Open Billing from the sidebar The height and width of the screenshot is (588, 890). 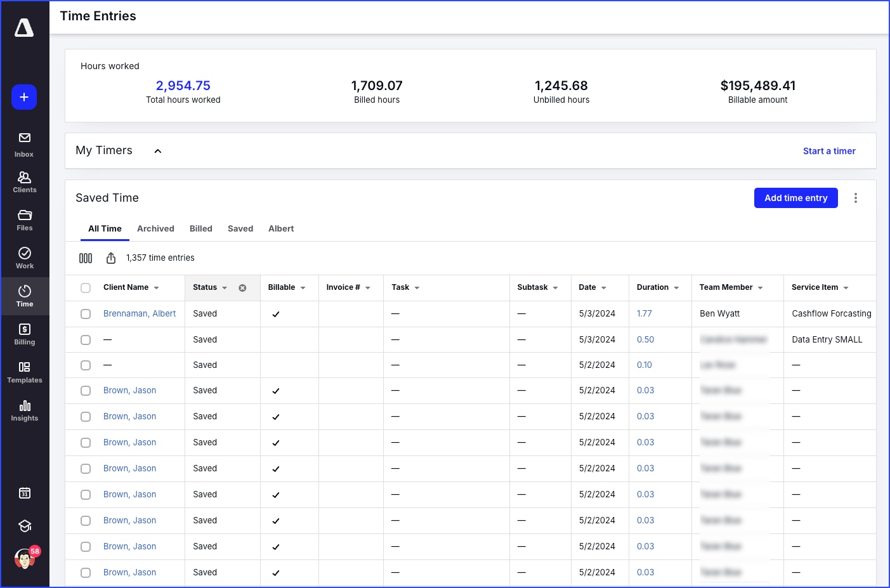25,334
